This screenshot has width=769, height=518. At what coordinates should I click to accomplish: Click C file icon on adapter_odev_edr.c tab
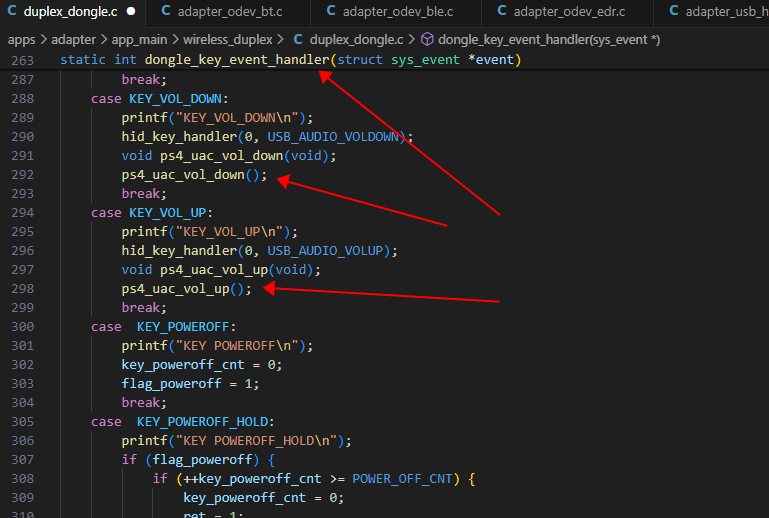point(502,11)
